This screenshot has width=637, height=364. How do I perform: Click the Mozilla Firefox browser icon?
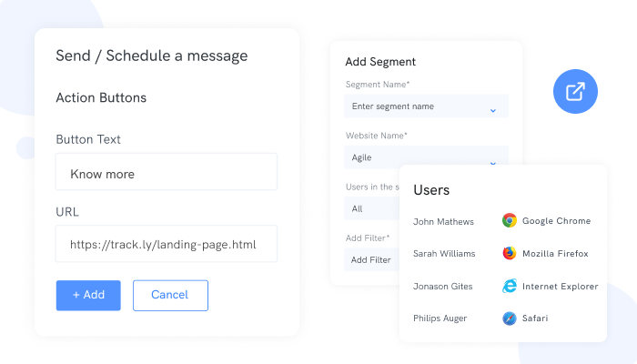pyautogui.click(x=510, y=254)
